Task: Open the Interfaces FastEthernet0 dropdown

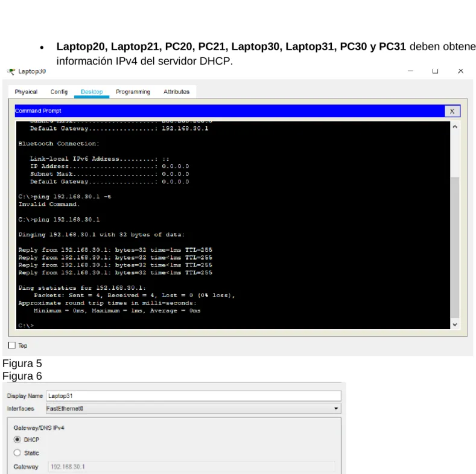Action: tap(194, 409)
